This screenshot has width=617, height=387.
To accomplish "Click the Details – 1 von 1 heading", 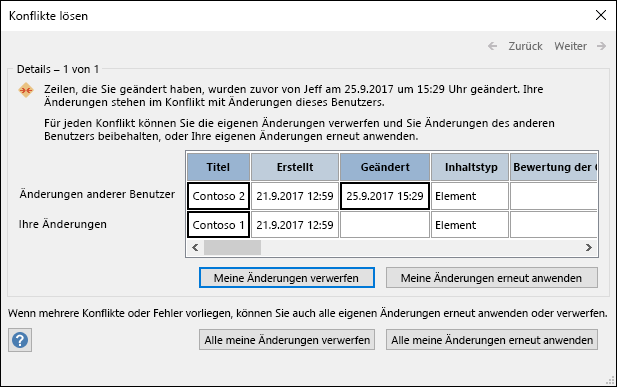I will [x=58, y=69].
